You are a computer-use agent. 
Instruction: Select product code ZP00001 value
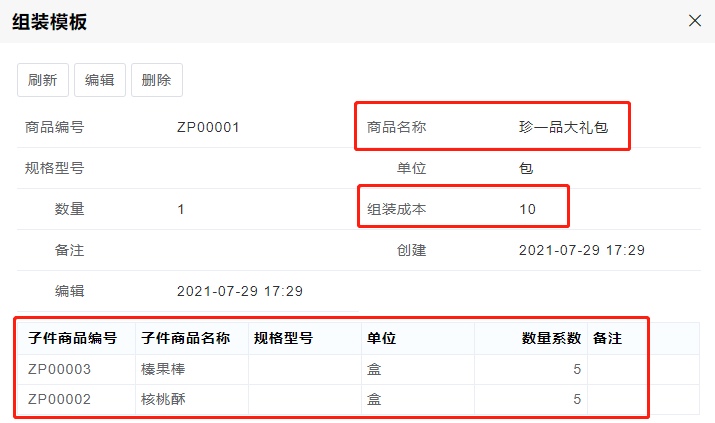208,127
